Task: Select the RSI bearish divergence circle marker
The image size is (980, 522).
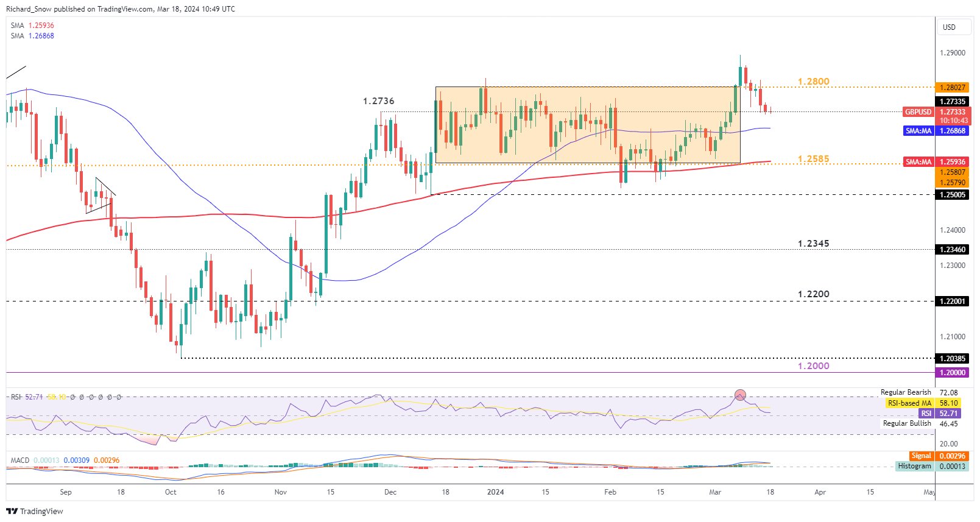Action: [740, 395]
